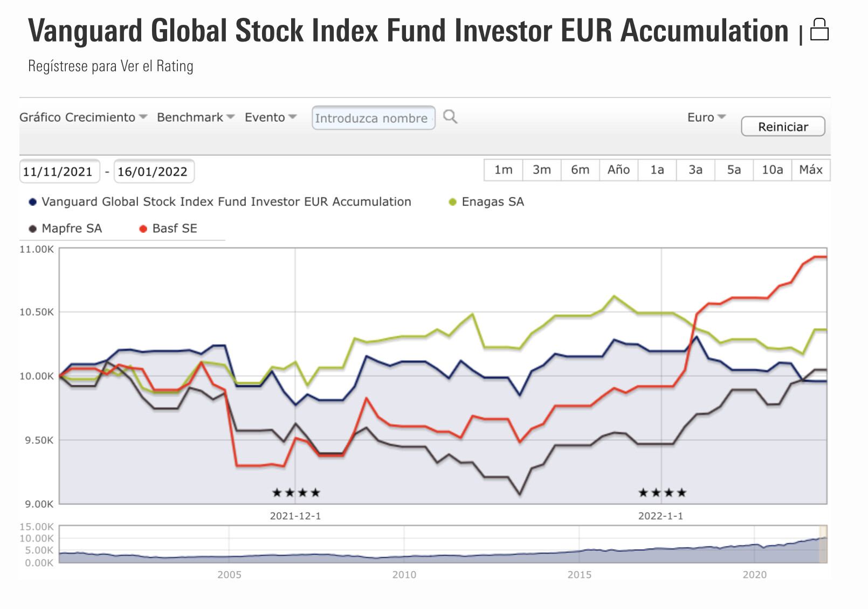Click the star rating marker near 2022-1-1

(x=662, y=493)
